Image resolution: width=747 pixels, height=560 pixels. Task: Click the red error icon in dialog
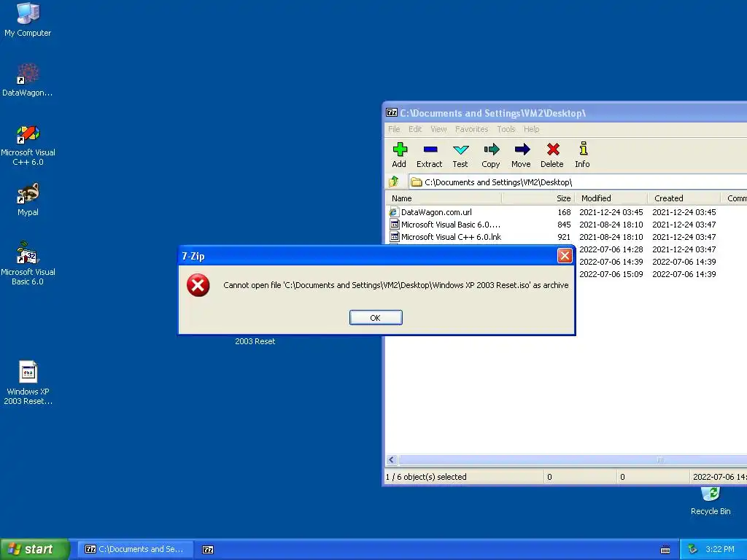[x=198, y=285]
